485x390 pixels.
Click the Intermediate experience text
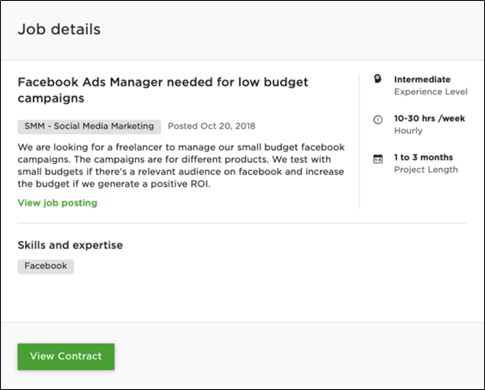(x=422, y=80)
